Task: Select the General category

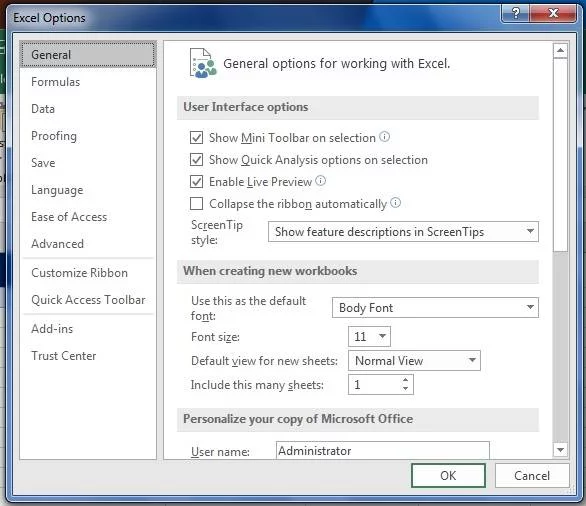Action: click(x=88, y=55)
